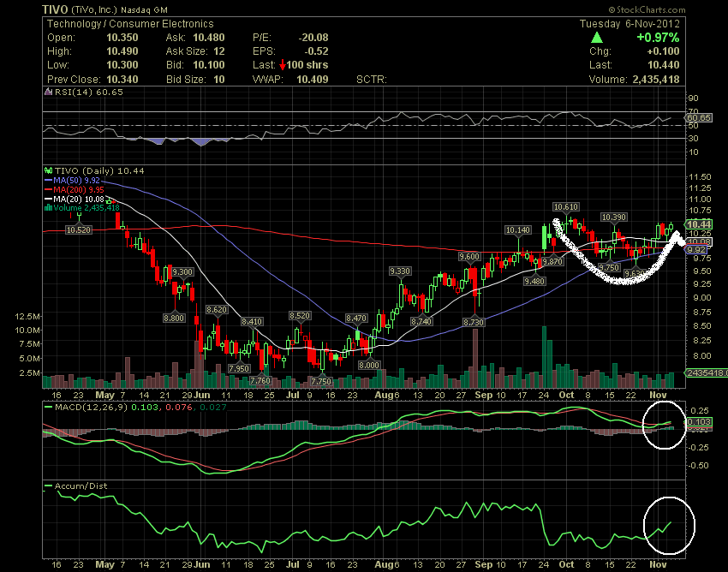The image size is (728, 572).
Task: Click the volume bars icon in legend
Action: [x=48, y=208]
